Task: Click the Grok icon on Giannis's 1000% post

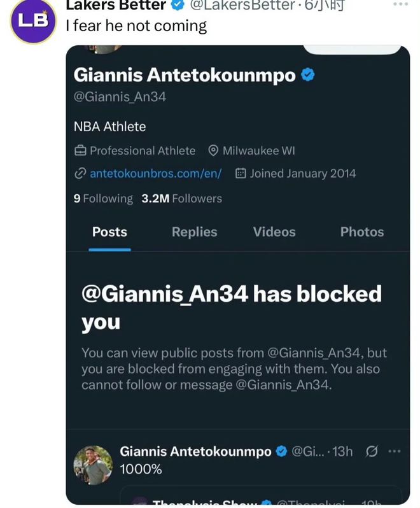Action: pyautogui.click(x=372, y=451)
